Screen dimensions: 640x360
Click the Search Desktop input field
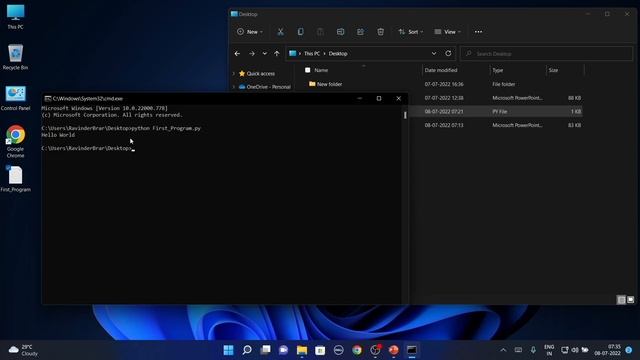click(x=546, y=53)
